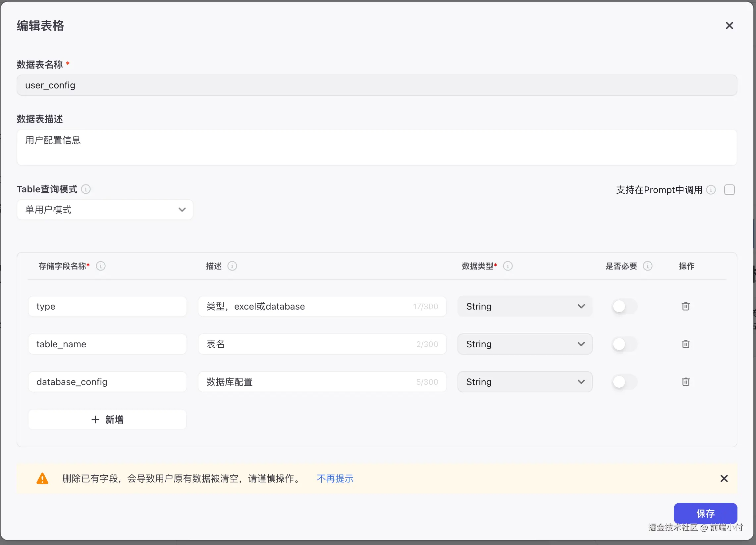The image size is (756, 545).
Task: Toggle required switch for type field
Action: click(624, 306)
